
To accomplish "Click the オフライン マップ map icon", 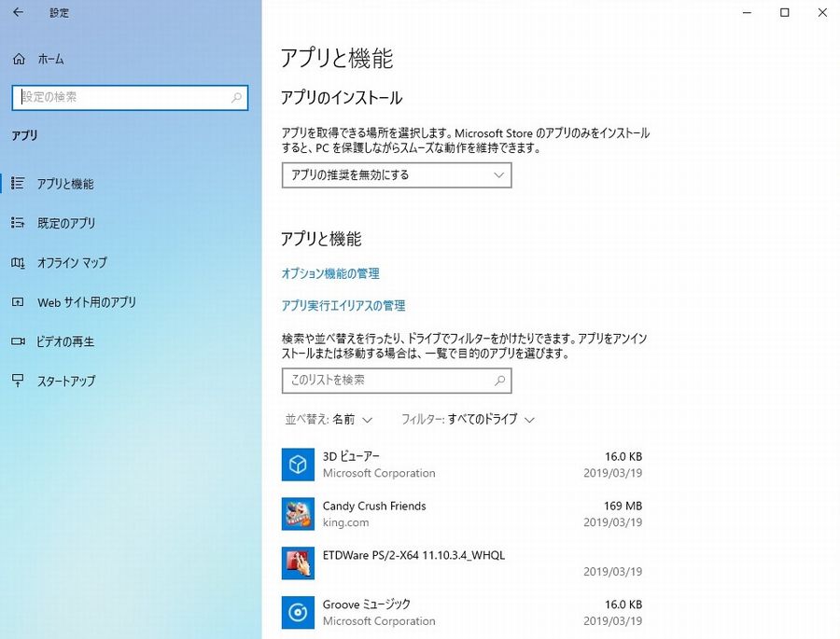I will click(x=18, y=262).
